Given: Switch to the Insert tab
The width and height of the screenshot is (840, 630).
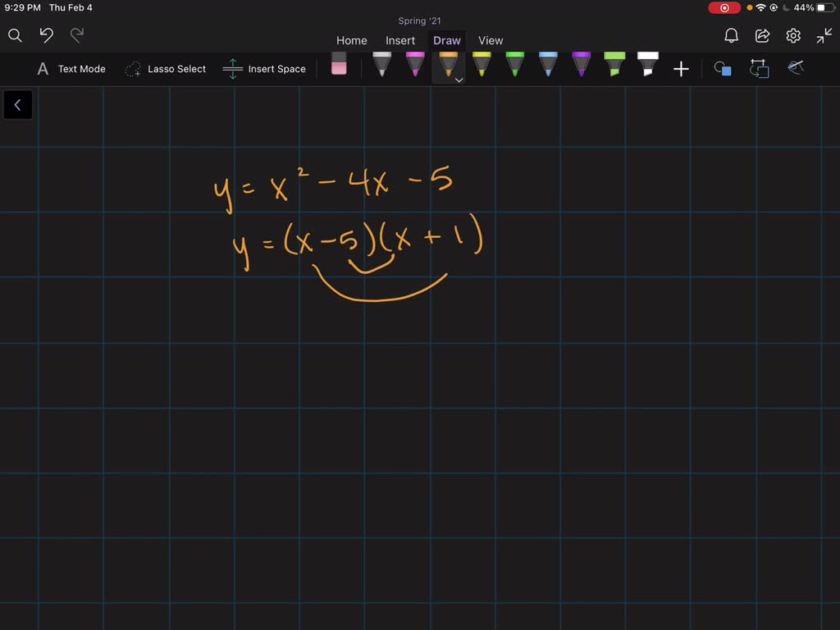Looking at the screenshot, I should pos(400,40).
